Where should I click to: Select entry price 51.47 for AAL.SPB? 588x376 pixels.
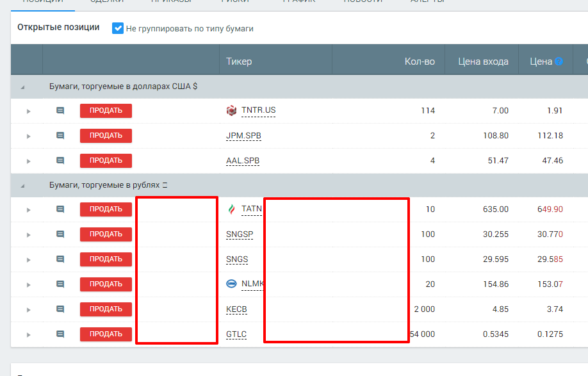[x=498, y=161]
